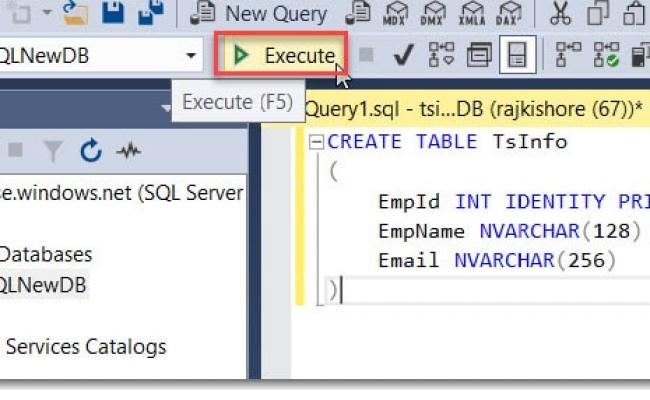Click the Open File folder icon
The height and width of the screenshot is (400, 650).
[76, 12]
